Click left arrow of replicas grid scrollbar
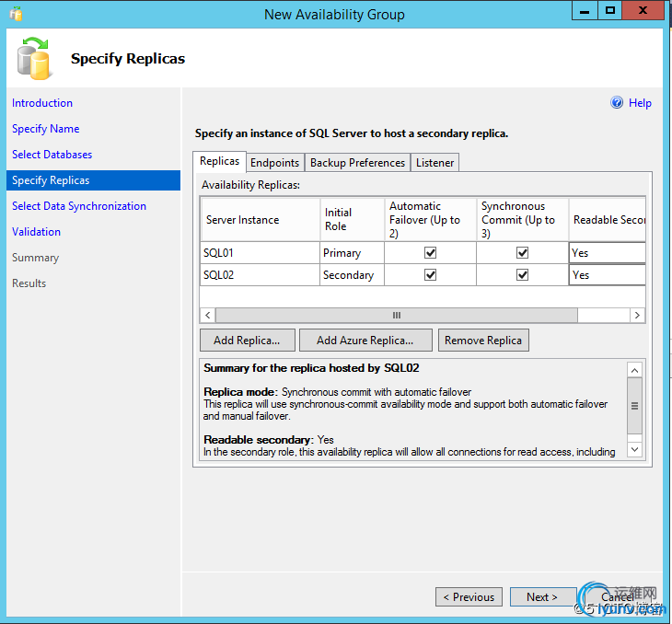The height and width of the screenshot is (624, 672). click(208, 316)
